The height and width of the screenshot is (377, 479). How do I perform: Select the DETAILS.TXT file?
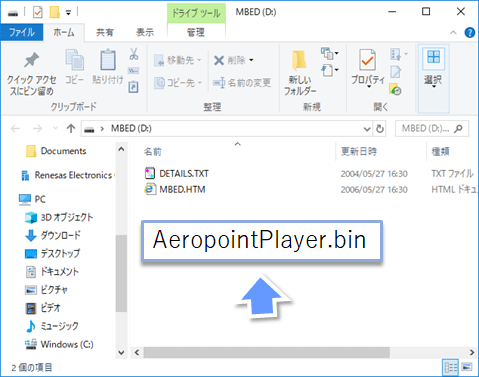click(184, 173)
